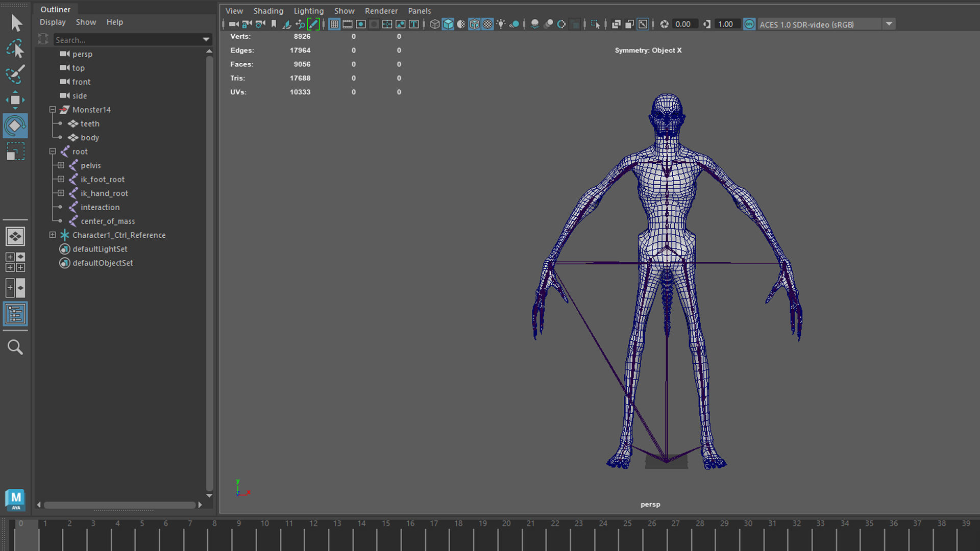
Task: Click the exposure value field 0.00
Action: (x=684, y=24)
